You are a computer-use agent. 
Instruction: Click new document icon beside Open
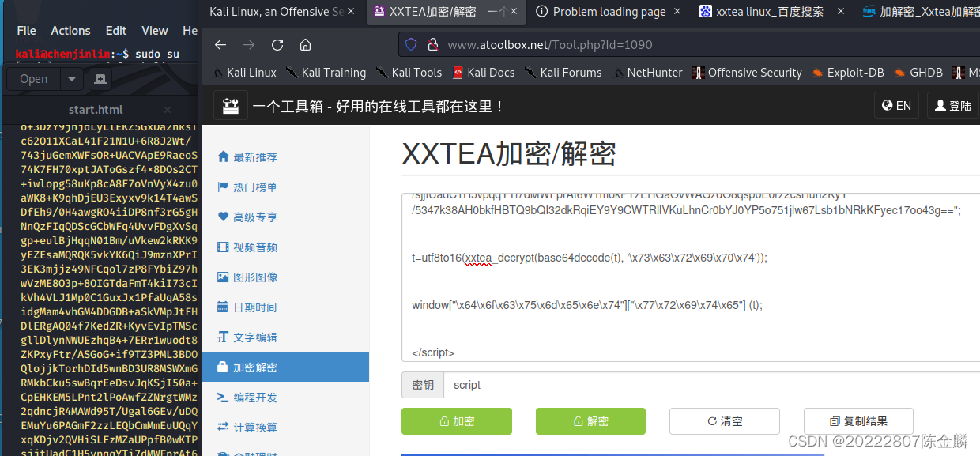tap(100, 79)
